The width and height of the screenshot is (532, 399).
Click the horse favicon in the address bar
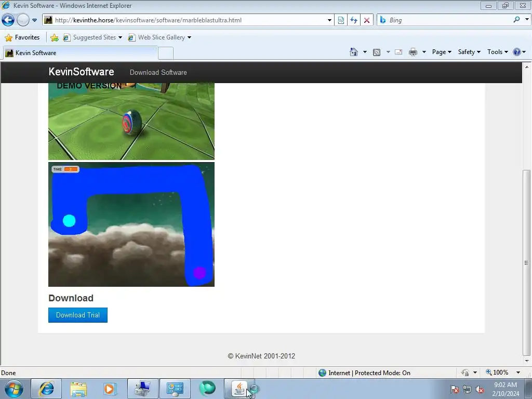click(x=48, y=20)
